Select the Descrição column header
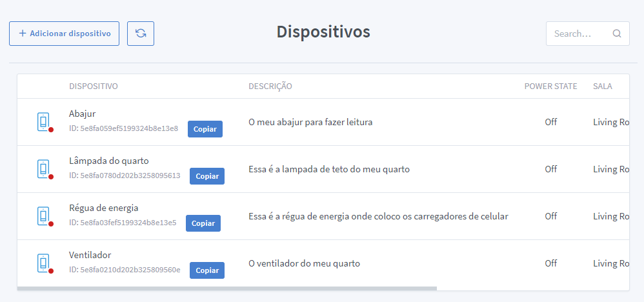Screen dimensions: 644x302 270,86
